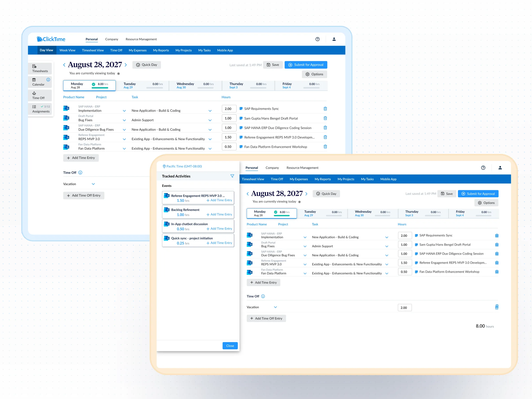Screen dimensions: 532x399
Task: Click the filter icon in Tracked Activities
Action: pos(232,176)
